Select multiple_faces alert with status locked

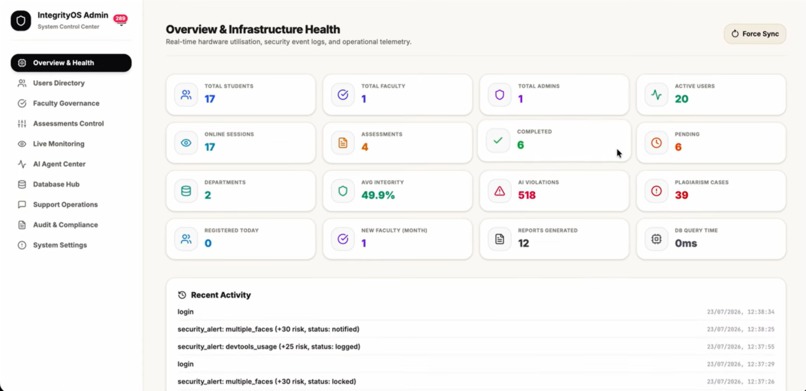click(x=476, y=382)
